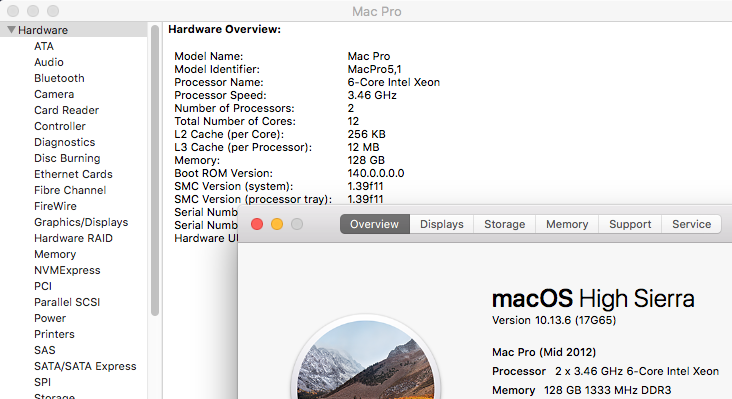732x399 pixels.
Task: Select Printers in hardware list
Action: pyautogui.click(x=54, y=334)
